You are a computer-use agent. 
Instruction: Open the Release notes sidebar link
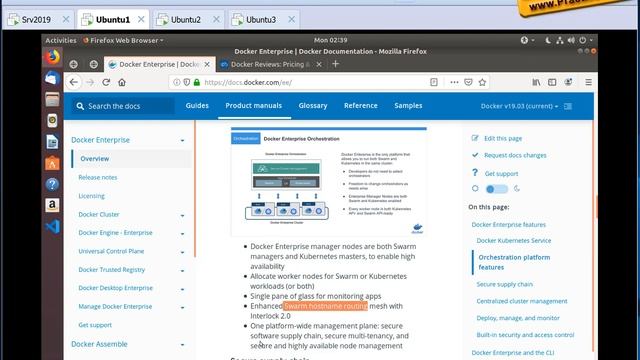tap(98, 178)
